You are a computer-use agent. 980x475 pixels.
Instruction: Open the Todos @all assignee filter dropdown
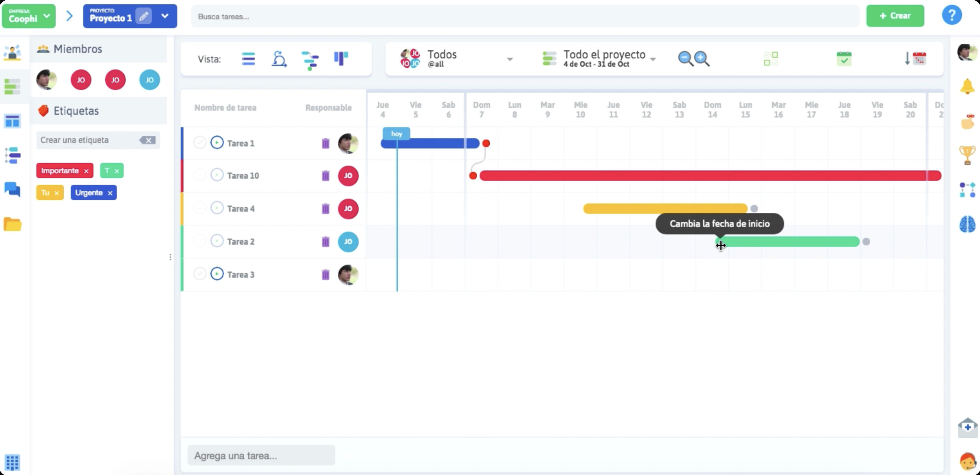pos(510,59)
